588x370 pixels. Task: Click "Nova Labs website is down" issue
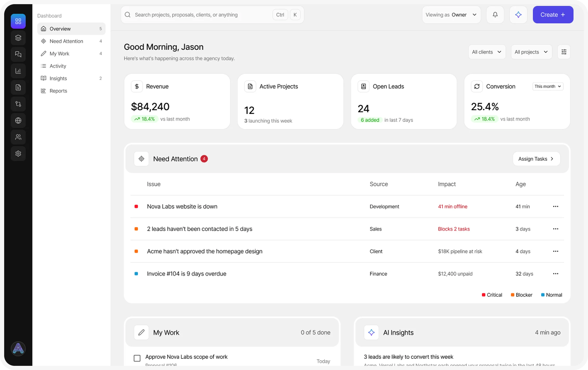182,207
